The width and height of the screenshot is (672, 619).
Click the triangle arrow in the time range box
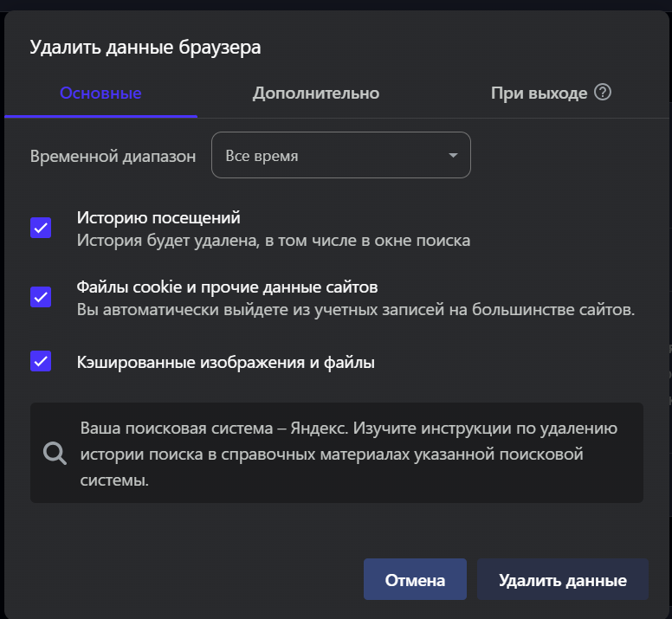point(452,156)
